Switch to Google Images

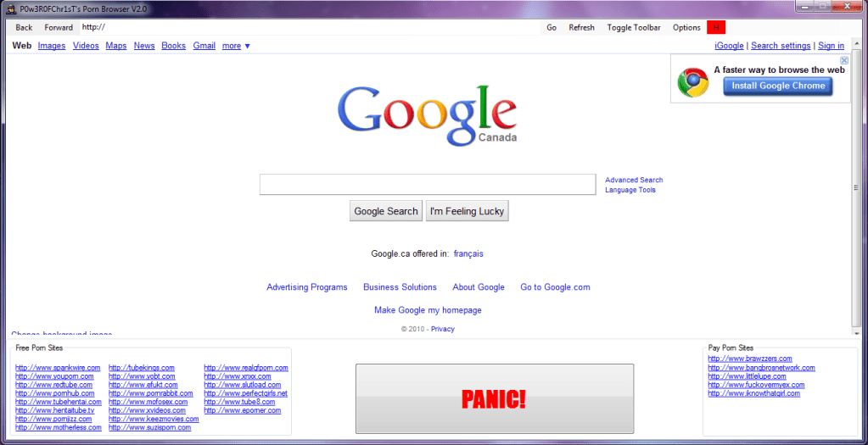tap(52, 46)
